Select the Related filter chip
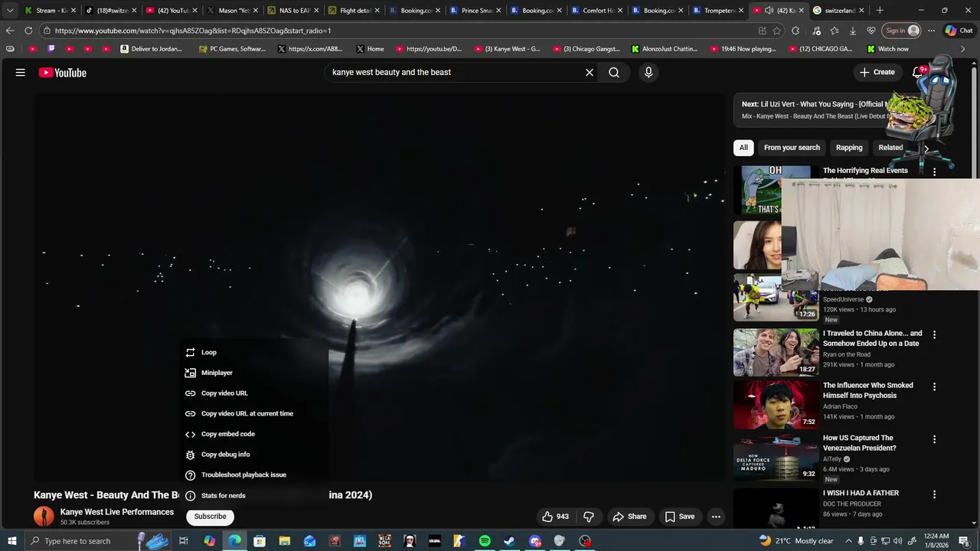 pyautogui.click(x=890, y=148)
